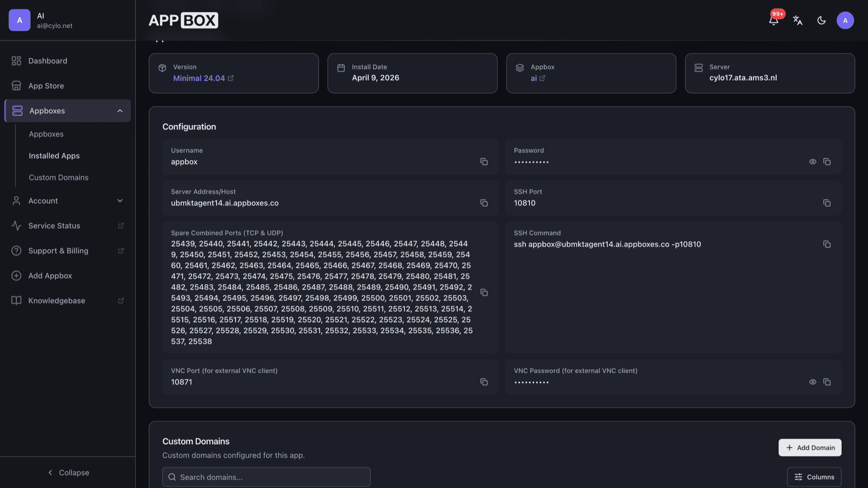The image size is (868, 488).
Task: Expand the Account section chevron
Action: pos(120,200)
